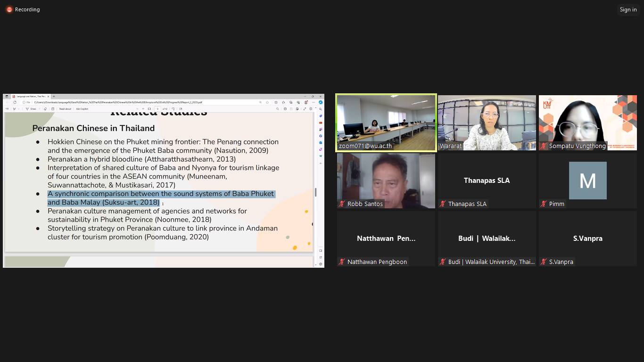Click the PDF print icon

(285, 109)
